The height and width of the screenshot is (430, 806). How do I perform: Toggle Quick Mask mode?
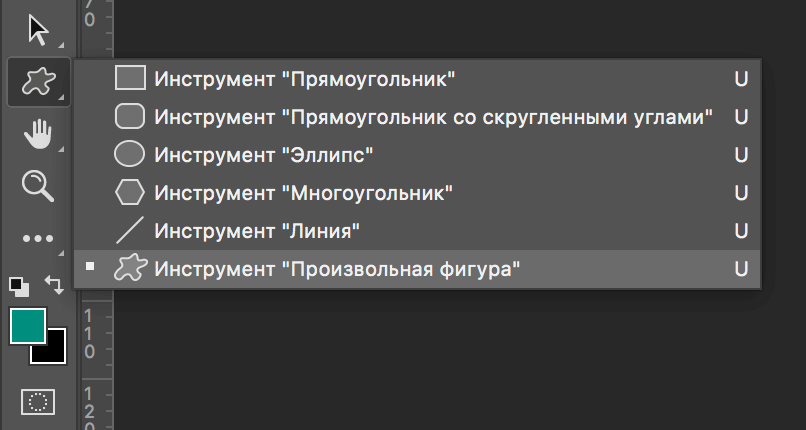pyautogui.click(x=38, y=401)
